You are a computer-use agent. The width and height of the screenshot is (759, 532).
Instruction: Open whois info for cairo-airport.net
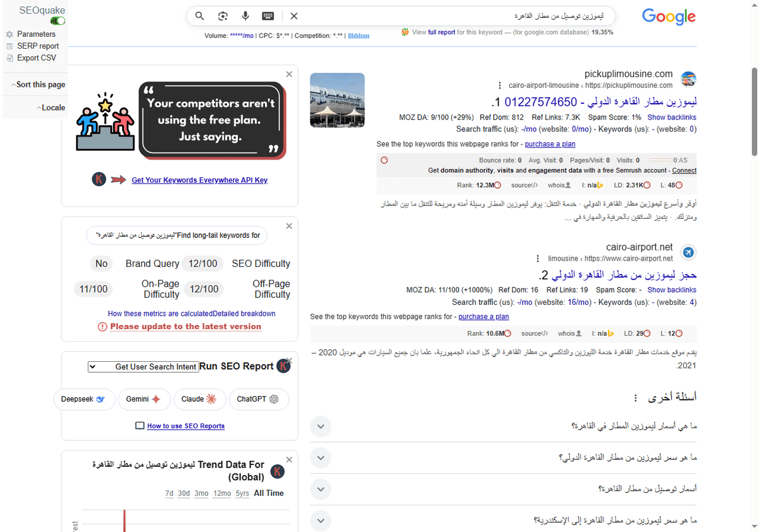point(567,333)
